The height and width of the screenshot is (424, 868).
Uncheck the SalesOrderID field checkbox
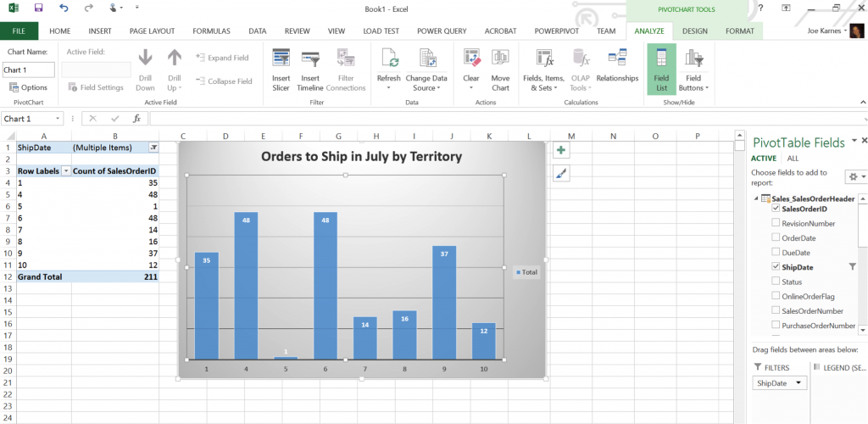coord(776,209)
